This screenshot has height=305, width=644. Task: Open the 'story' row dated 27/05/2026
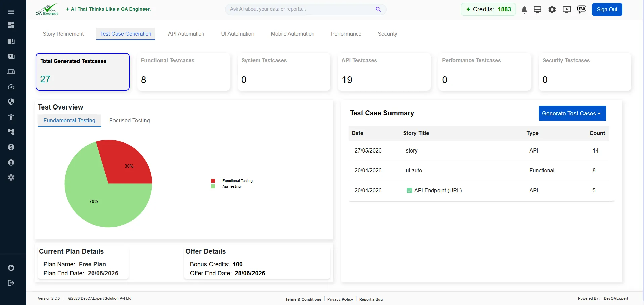pyautogui.click(x=479, y=151)
